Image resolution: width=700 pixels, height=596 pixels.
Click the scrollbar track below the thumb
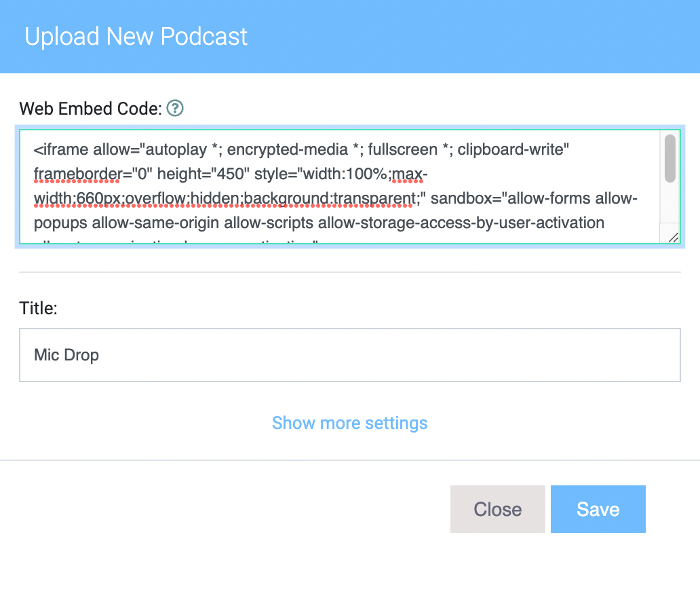(x=669, y=203)
